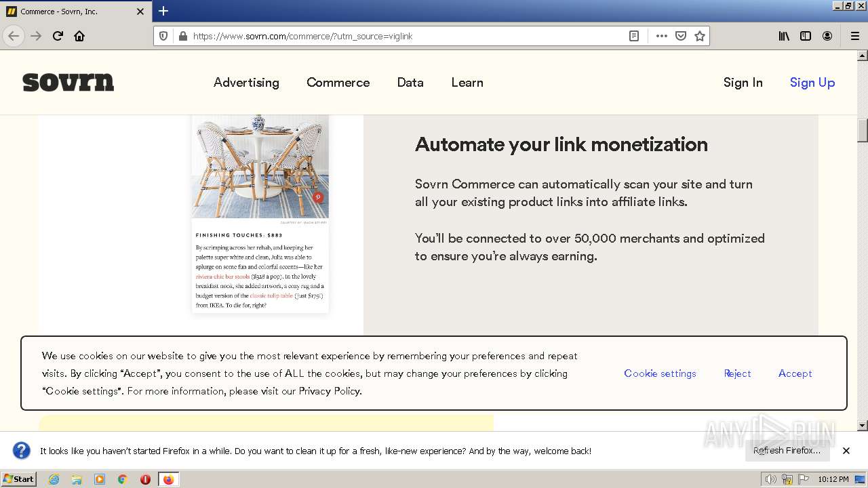
Task: Click the question mark info icon in notification
Action: pyautogui.click(x=22, y=450)
